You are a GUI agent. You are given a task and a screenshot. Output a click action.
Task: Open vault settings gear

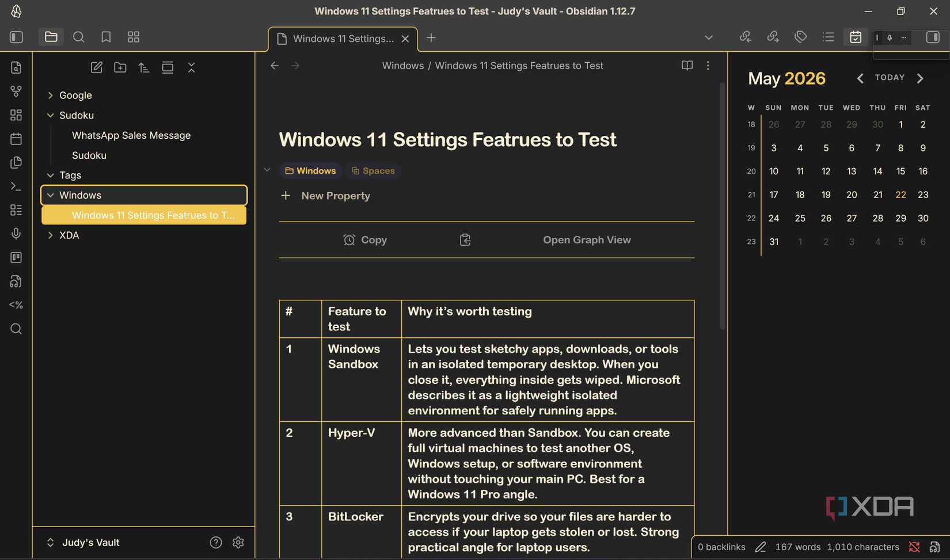pyautogui.click(x=238, y=542)
